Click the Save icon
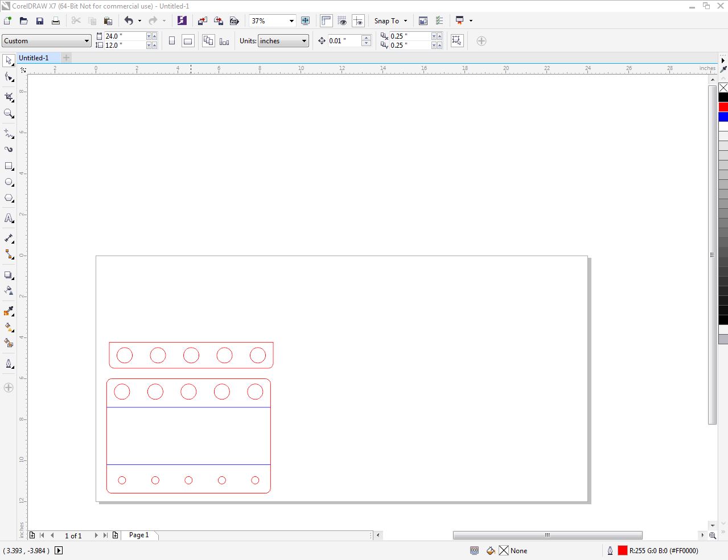The width and height of the screenshot is (728, 560). click(x=39, y=21)
